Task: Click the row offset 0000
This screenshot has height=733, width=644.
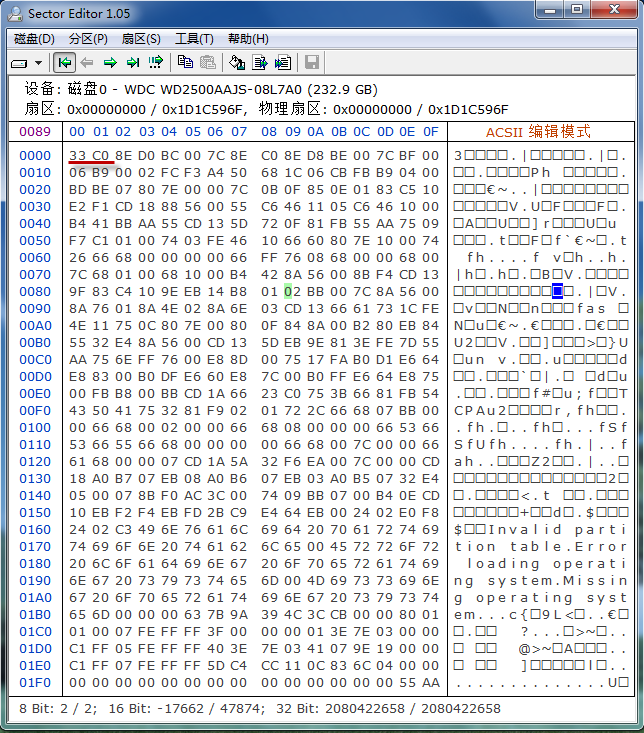Action: point(35,156)
